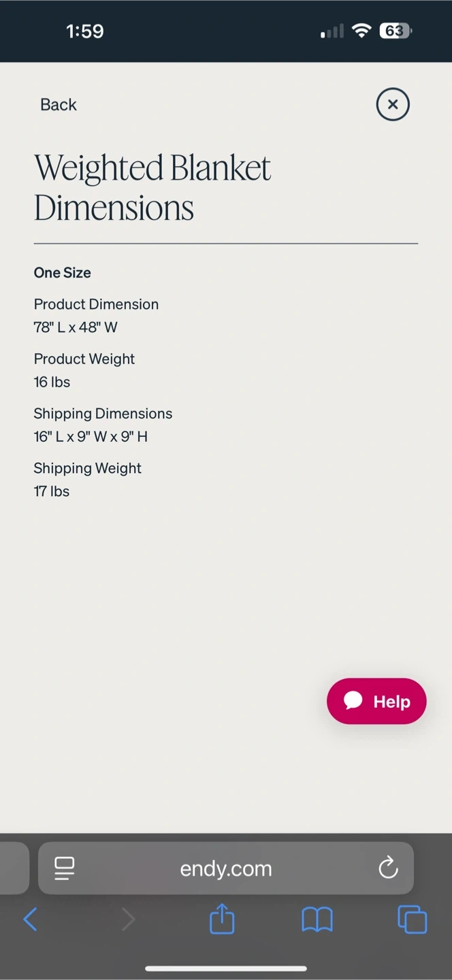Tap the 1:59 clock in status bar
Screen dimensions: 452x980
(85, 31)
